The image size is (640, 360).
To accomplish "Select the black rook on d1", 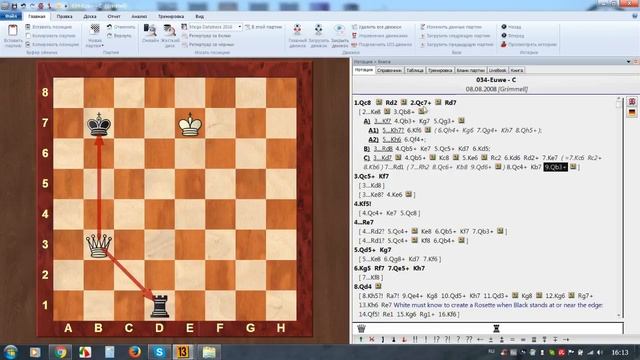I will coord(160,306).
